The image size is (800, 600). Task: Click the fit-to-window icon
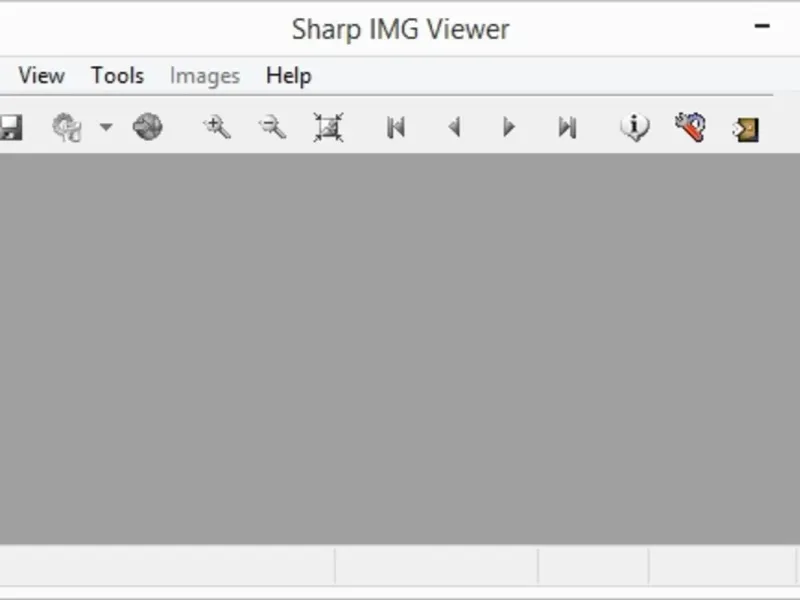pyautogui.click(x=328, y=127)
